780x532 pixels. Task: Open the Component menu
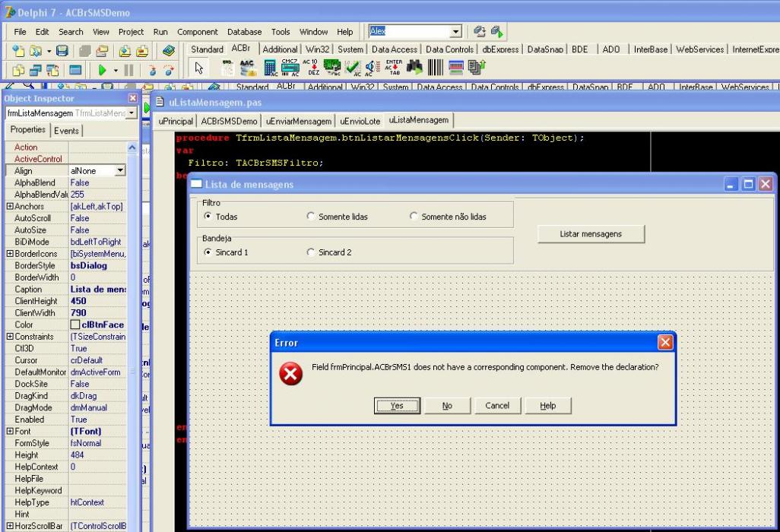click(198, 32)
